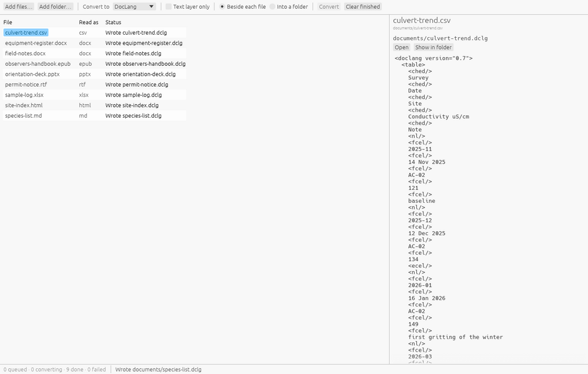Click the Add files… button

(19, 6)
